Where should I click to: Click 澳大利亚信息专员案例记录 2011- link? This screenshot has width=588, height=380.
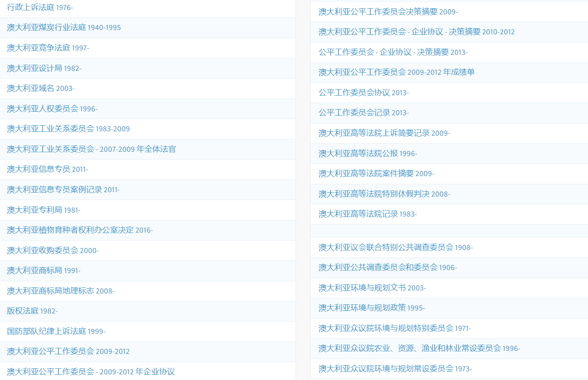pos(63,190)
